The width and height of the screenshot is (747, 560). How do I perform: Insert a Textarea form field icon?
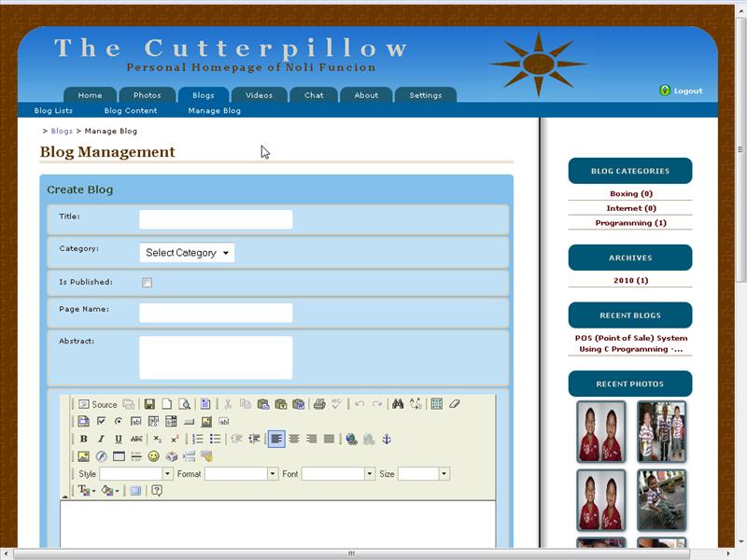153,422
